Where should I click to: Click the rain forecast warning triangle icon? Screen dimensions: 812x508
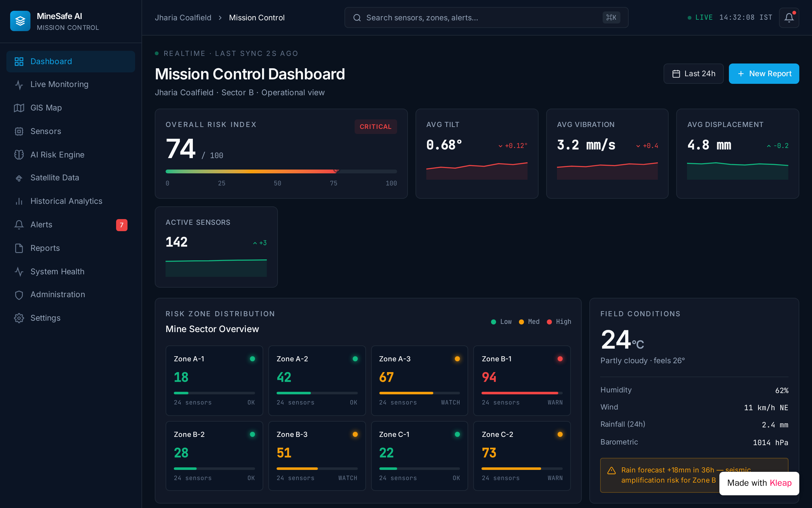pos(611,470)
